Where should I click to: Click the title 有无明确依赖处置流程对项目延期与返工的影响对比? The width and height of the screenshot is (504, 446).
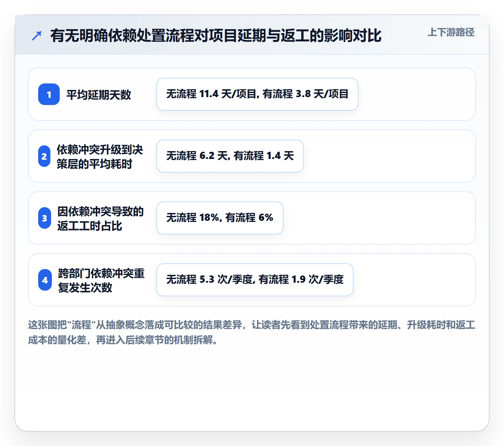pyautogui.click(x=216, y=36)
